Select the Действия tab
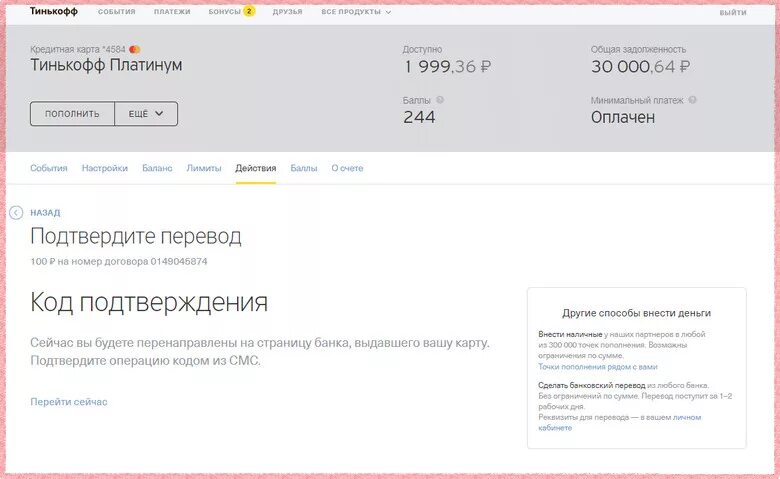 pyautogui.click(x=256, y=168)
